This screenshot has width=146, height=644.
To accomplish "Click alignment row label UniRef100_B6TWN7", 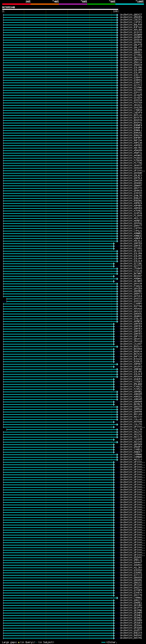I will tap(131, 273).
